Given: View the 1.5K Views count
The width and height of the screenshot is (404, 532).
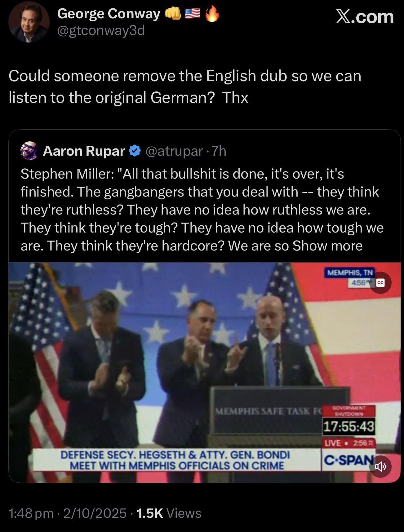Looking at the screenshot, I should 169,513.
